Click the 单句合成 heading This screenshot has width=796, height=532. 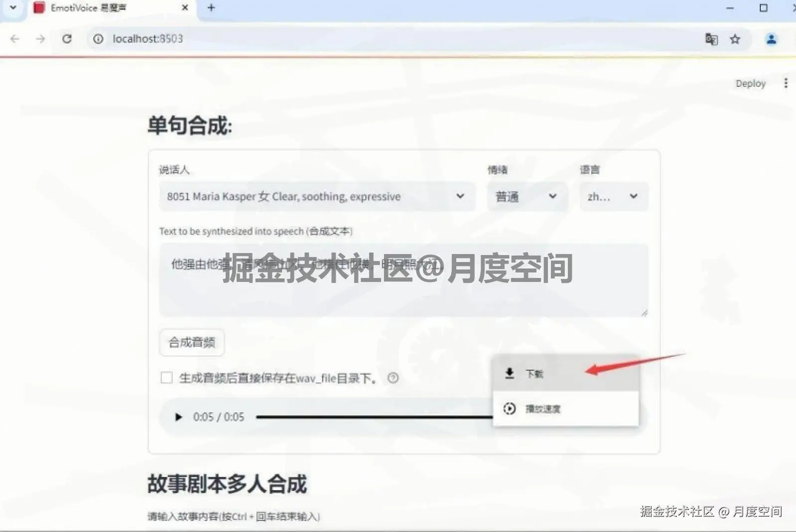coord(190,125)
